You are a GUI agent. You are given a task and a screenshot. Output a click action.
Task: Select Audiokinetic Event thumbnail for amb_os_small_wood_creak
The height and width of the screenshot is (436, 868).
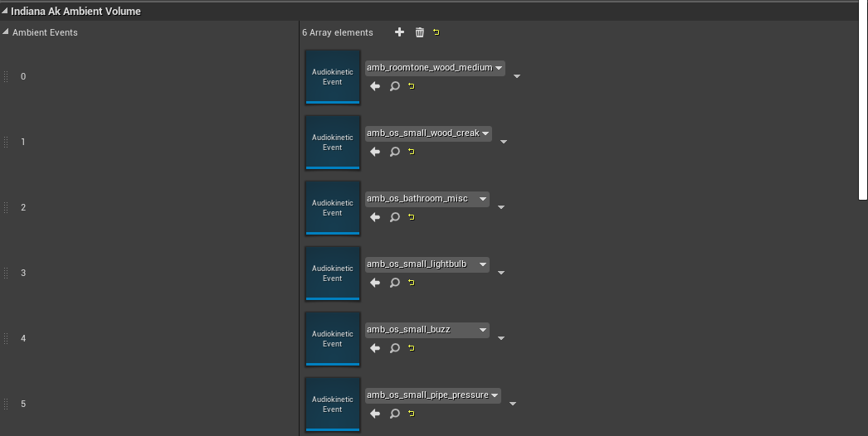pyautogui.click(x=332, y=143)
